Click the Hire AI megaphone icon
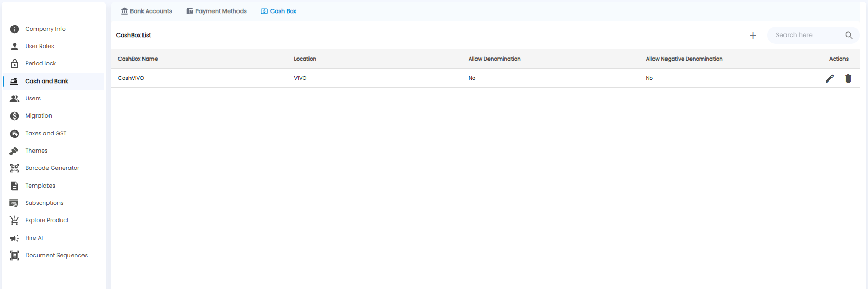 tap(15, 238)
